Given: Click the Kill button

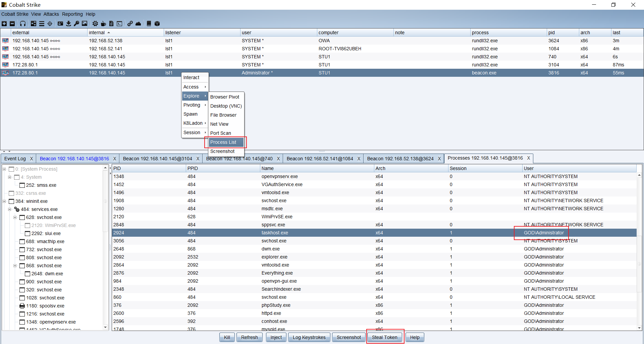Looking at the screenshot, I should [227, 337].
